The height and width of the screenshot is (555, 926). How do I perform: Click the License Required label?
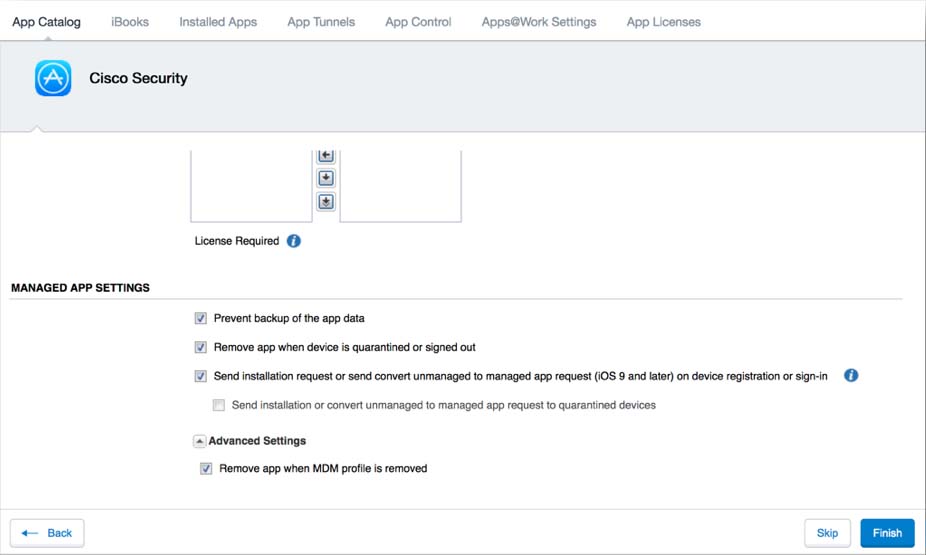[x=237, y=241]
